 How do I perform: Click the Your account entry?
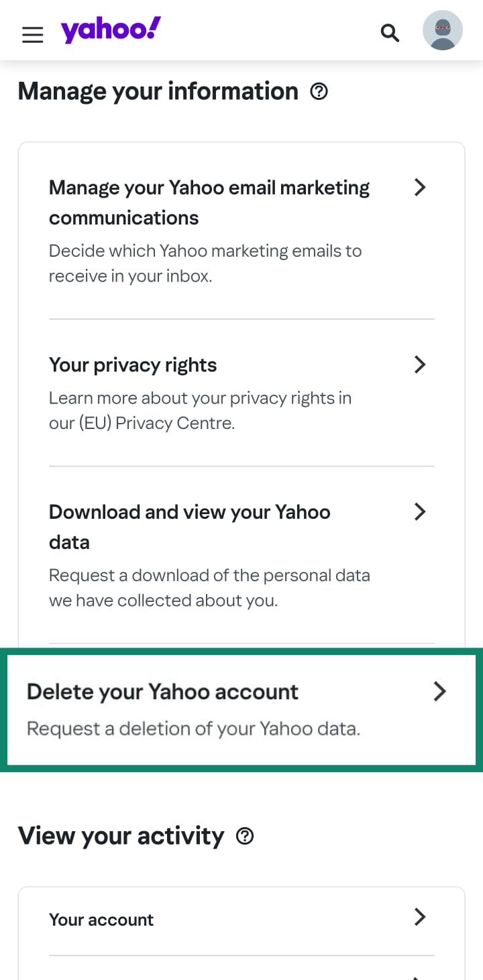click(101, 919)
